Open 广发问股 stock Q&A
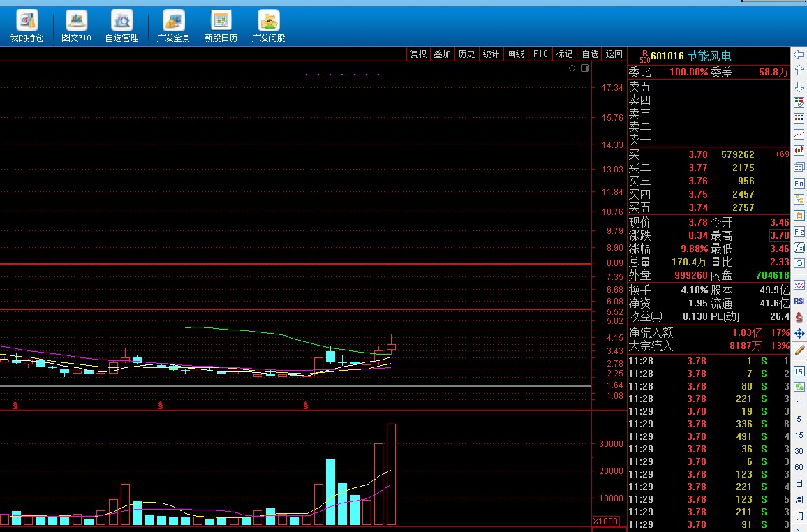 tap(268, 26)
